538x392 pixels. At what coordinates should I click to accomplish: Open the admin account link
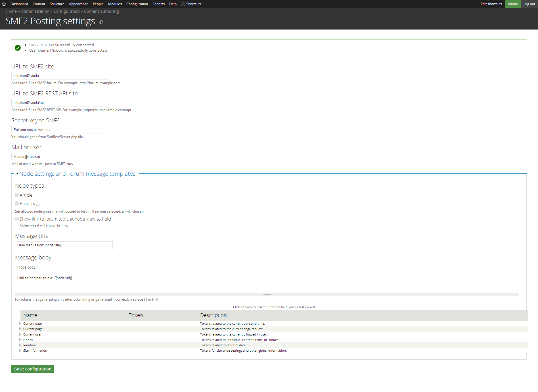513,4
